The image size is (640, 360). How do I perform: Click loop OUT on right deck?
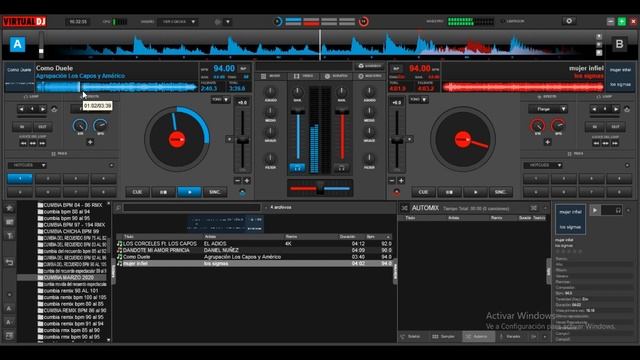615,127
